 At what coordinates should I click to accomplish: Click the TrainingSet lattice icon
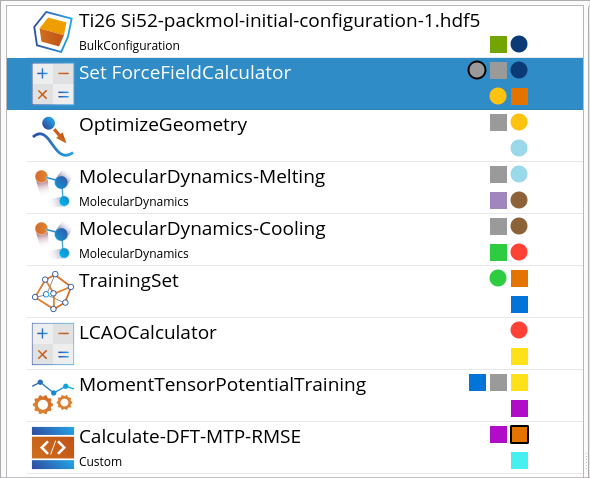(53, 291)
